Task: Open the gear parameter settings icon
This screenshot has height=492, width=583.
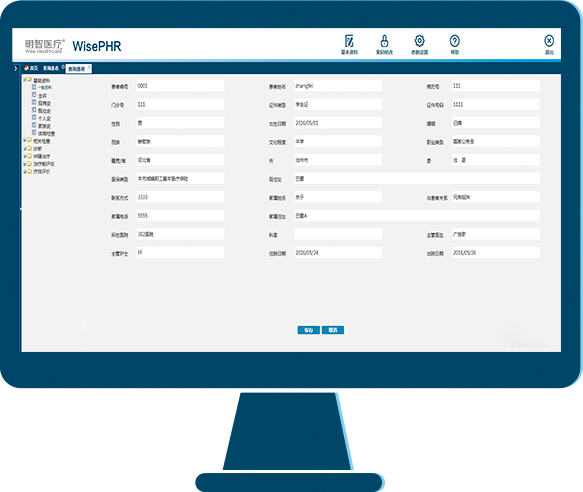Action: (419, 41)
